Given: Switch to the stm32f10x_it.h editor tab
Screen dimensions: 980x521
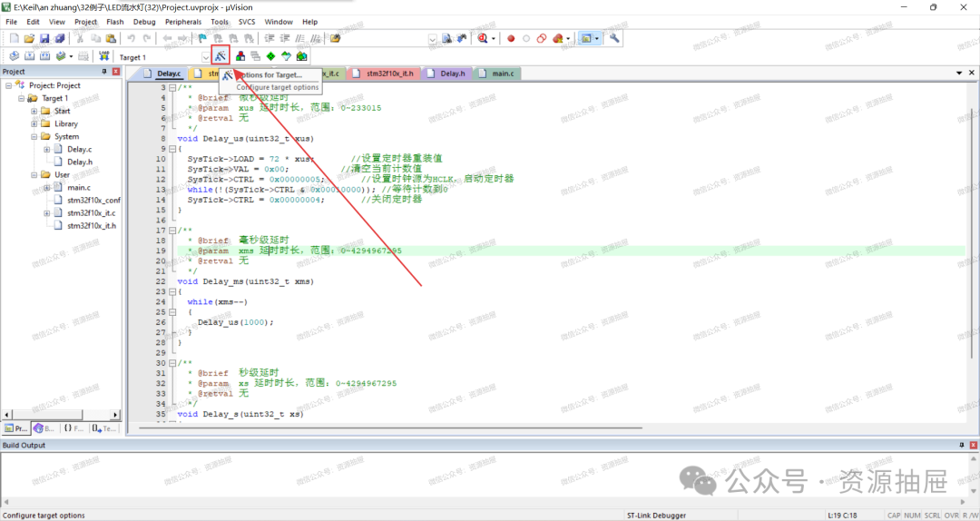Looking at the screenshot, I should (383, 74).
